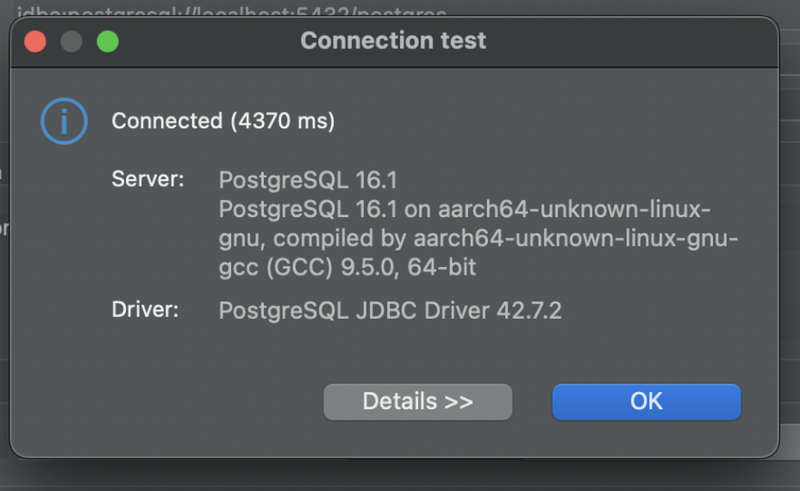
Task: Click the 'Driver:' label
Action: (x=145, y=309)
